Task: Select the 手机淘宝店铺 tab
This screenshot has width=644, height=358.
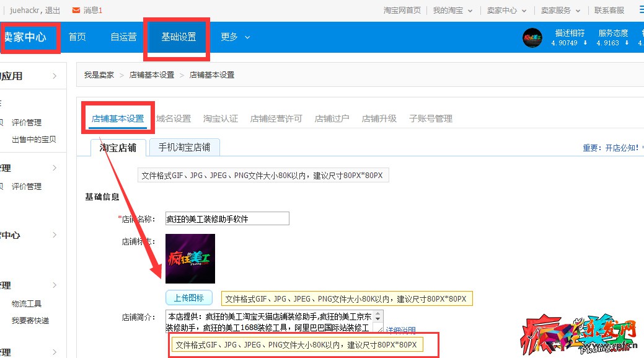Action: click(x=184, y=148)
